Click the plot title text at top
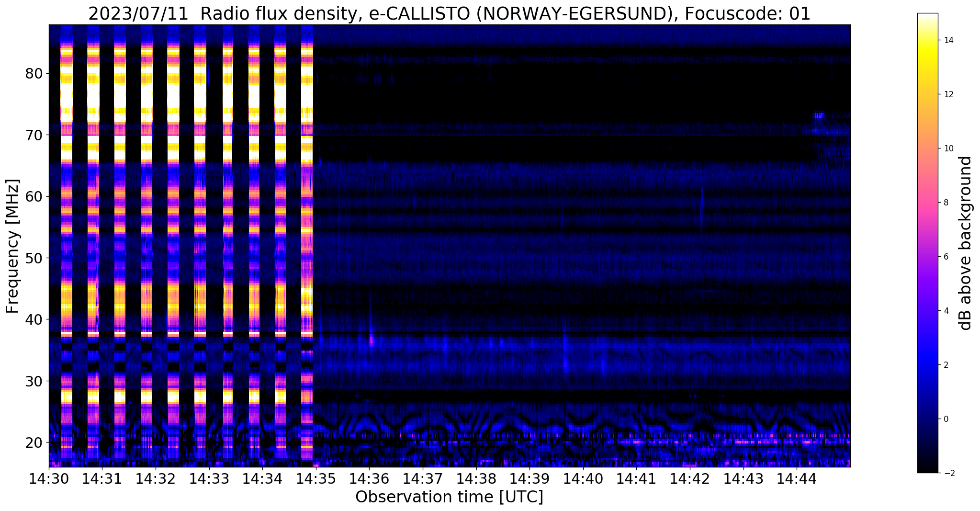 click(449, 14)
